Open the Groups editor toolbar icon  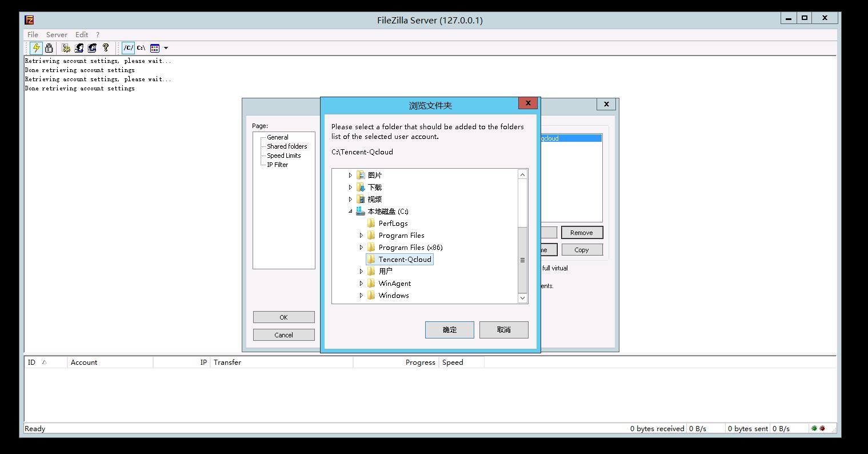click(x=92, y=48)
